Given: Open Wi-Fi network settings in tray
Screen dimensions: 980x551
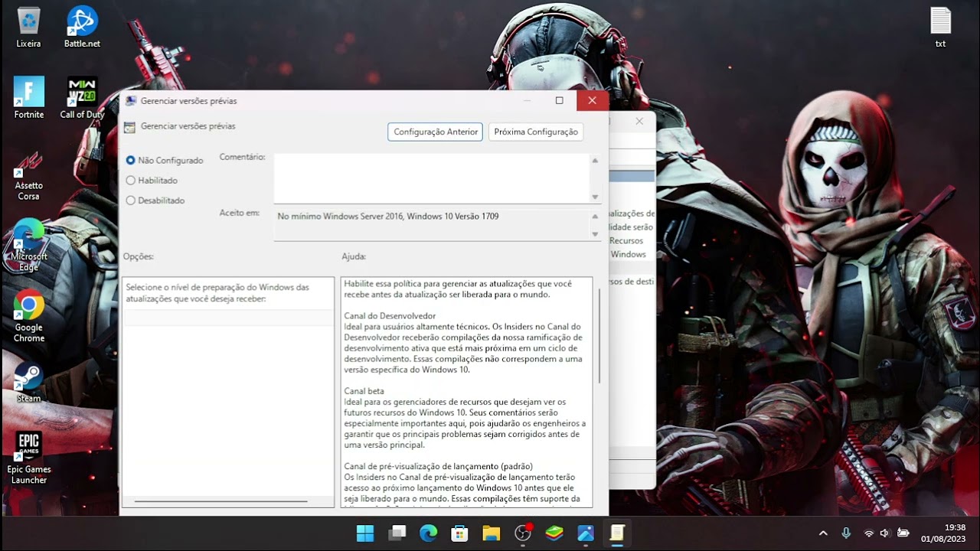Looking at the screenshot, I should (869, 533).
